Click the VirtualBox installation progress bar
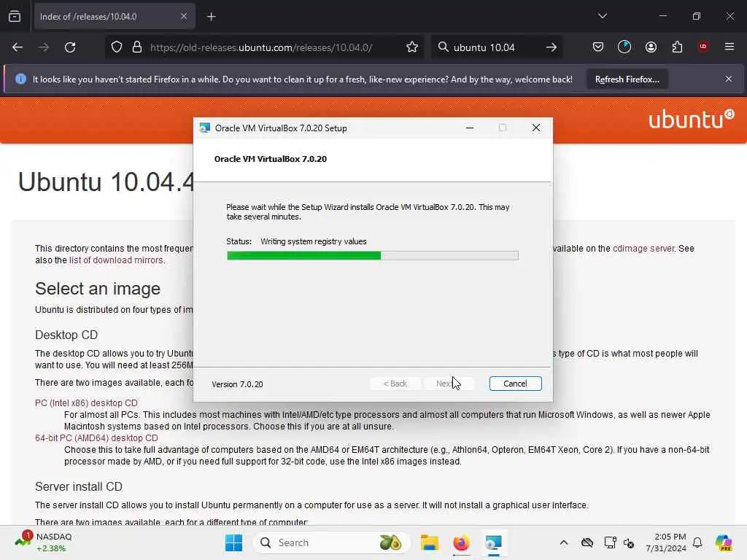The image size is (747, 560). click(373, 256)
